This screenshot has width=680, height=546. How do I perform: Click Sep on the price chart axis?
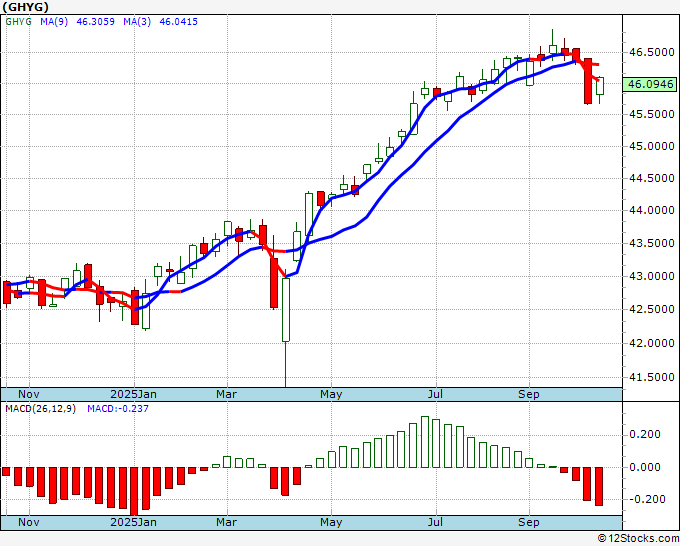(x=529, y=394)
